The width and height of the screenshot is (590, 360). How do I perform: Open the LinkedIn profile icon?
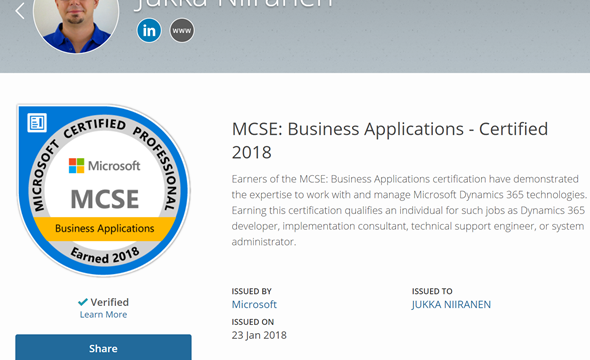tap(149, 30)
